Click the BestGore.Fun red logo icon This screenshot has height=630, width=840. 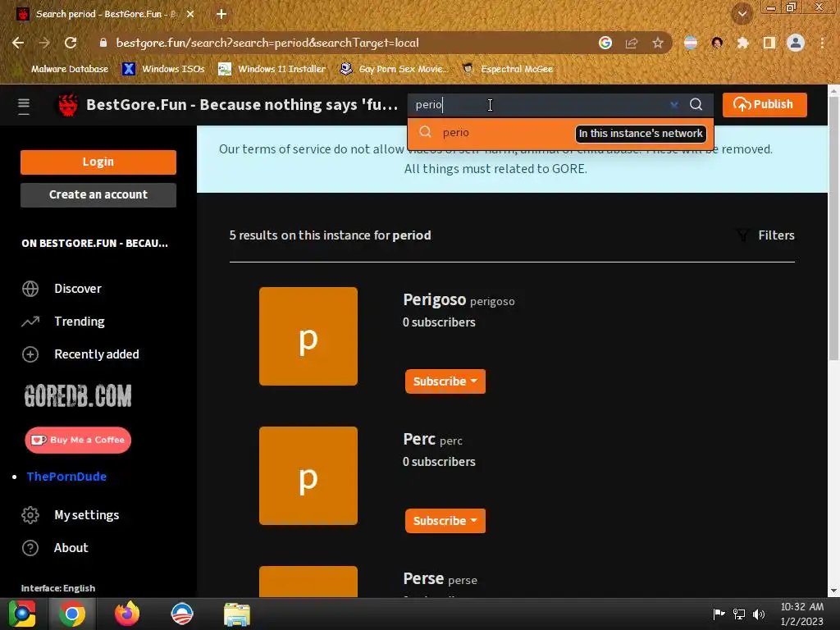[68, 105]
